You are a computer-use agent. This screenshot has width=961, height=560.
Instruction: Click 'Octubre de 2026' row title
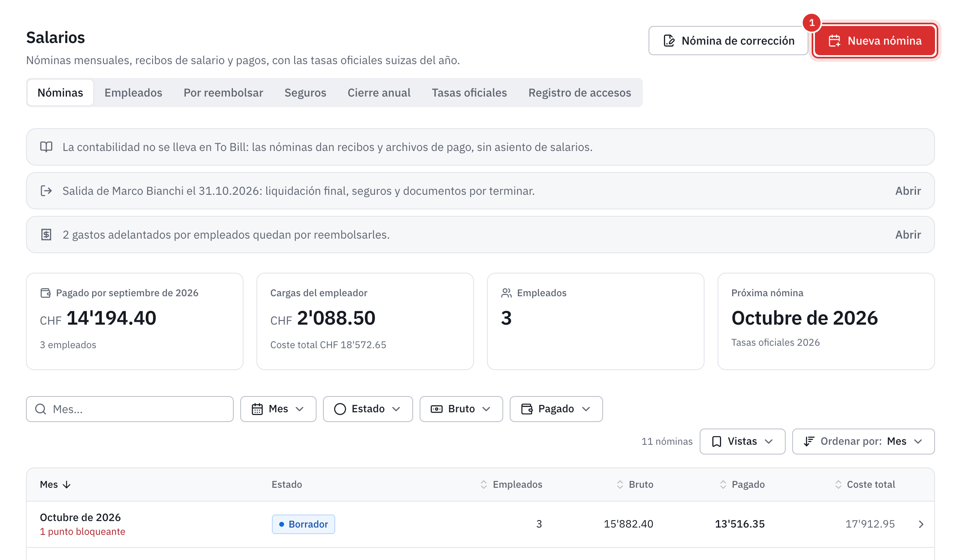(x=80, y=517)
